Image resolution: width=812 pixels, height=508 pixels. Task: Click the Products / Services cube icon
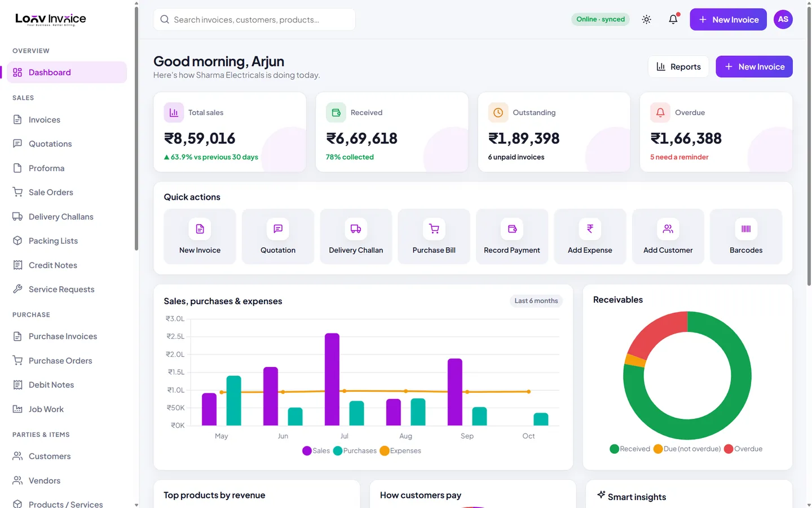point(17,504)
